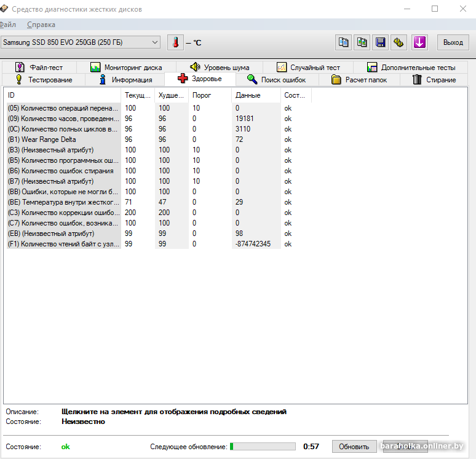The width and height of the screenshot is (476, 459).
Task: Open the Файл menu
Action: (x=7, y=25)
